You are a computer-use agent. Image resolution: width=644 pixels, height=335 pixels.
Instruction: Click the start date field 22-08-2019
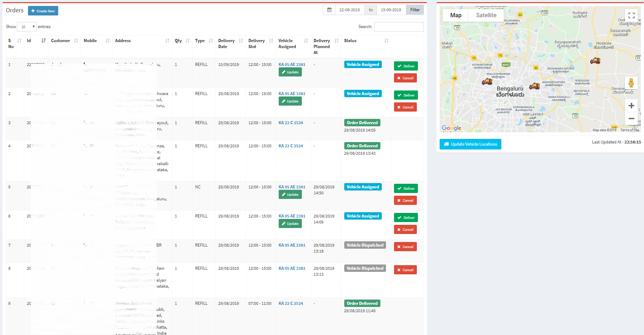[x=350, y=10]
